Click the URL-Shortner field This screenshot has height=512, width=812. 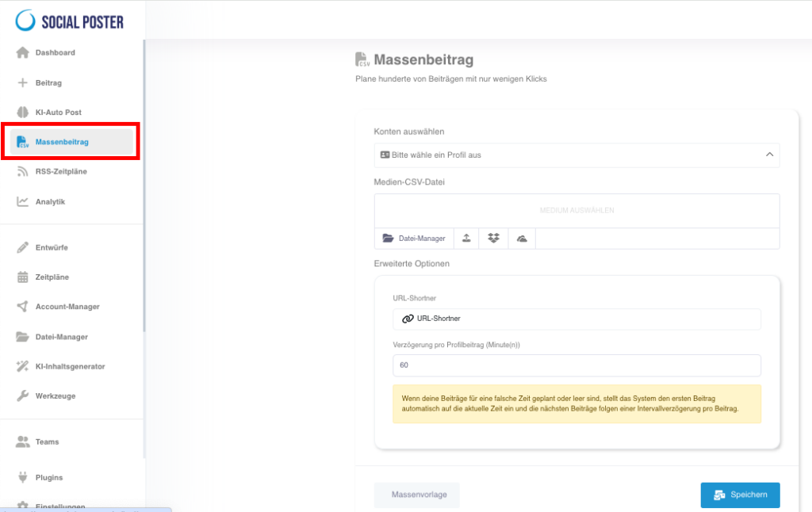pos(577,319)
